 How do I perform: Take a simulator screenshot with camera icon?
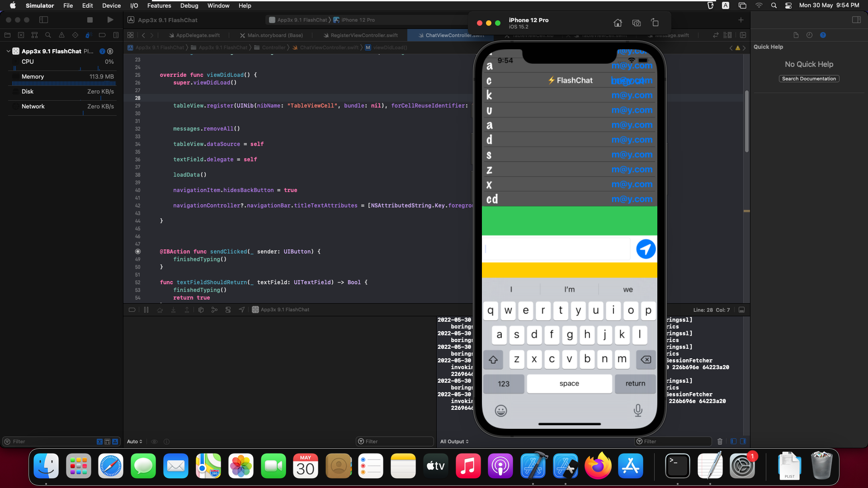tap(637, 23)
